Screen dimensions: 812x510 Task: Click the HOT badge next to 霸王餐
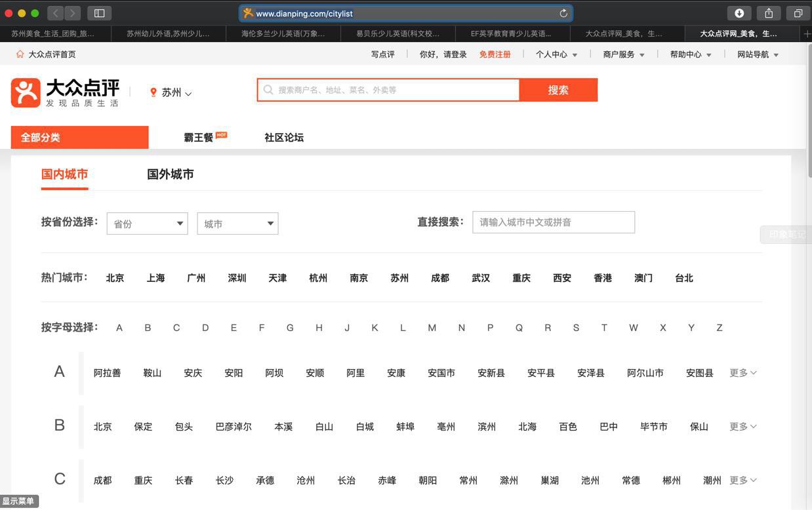(x=222, y=135)
